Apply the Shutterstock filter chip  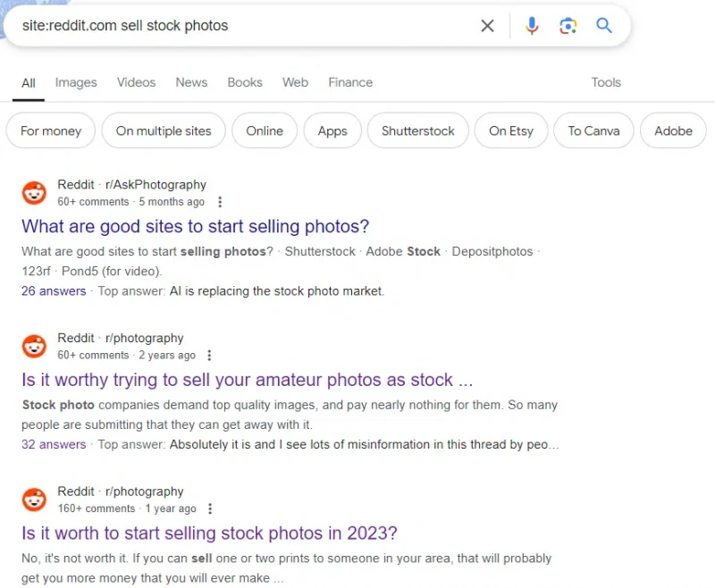coord(417,130)
